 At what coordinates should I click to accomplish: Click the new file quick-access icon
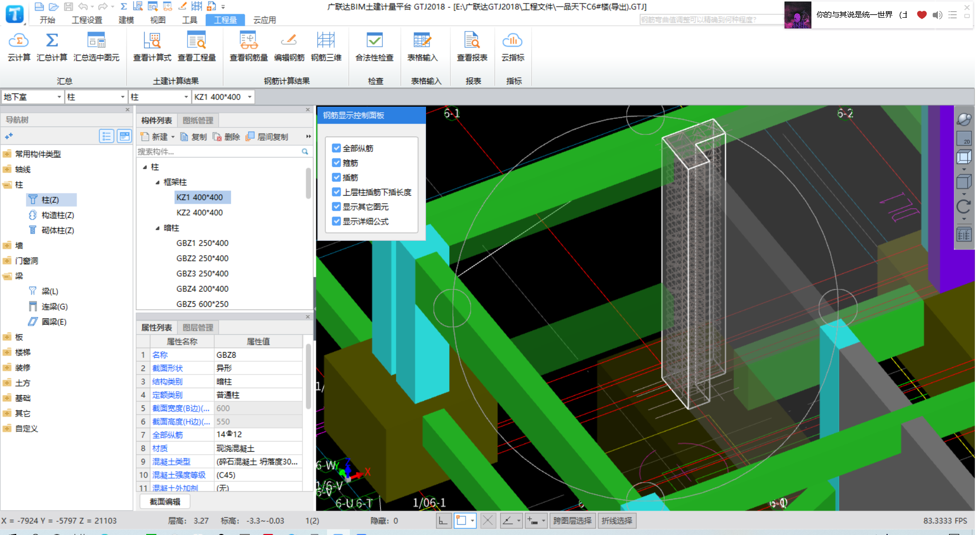[39, 7]
